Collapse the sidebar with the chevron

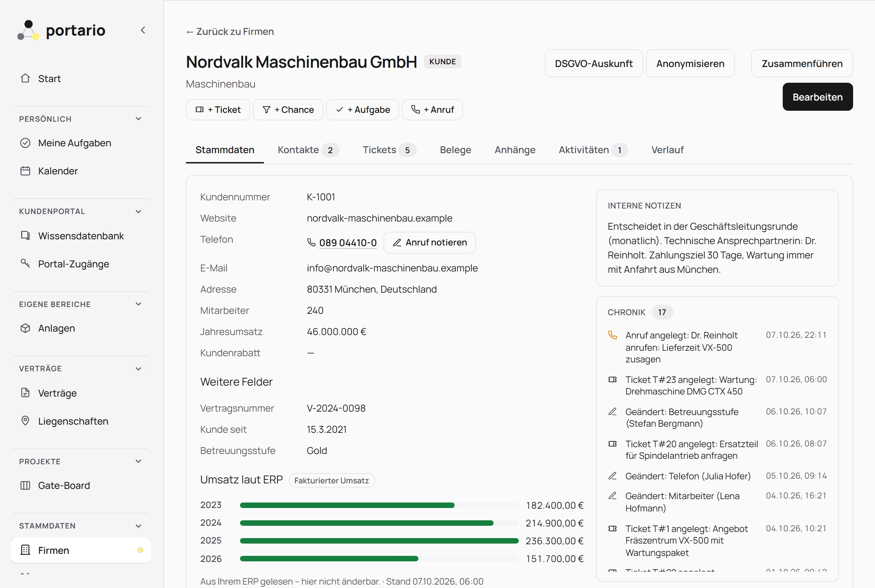coord(143,30)
